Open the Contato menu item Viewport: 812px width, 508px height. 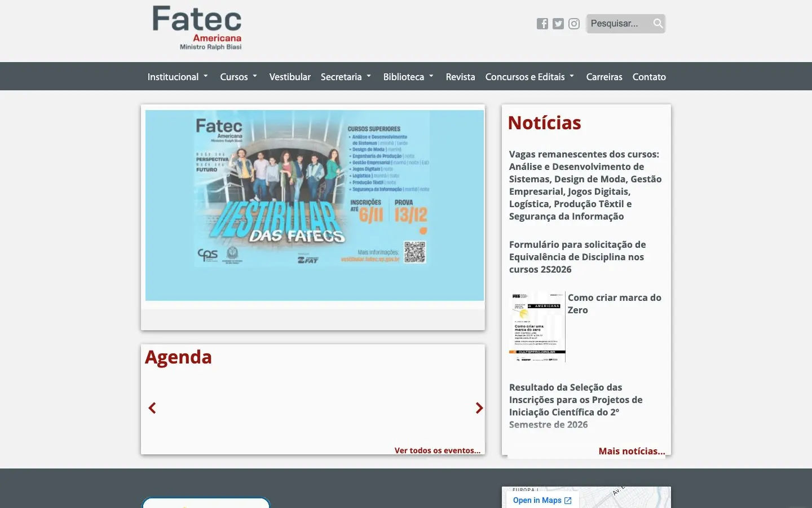click(x=649, y=77)
